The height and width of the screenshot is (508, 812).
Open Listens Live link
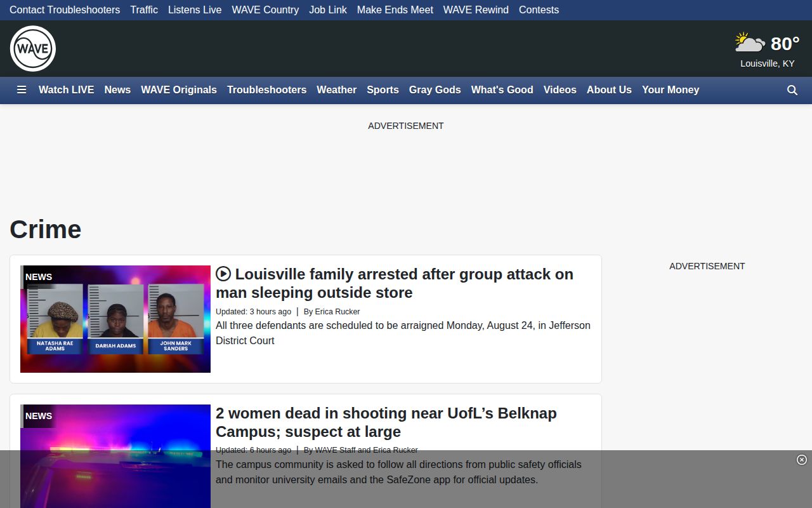pyautogui.click(x=195, y=10)
